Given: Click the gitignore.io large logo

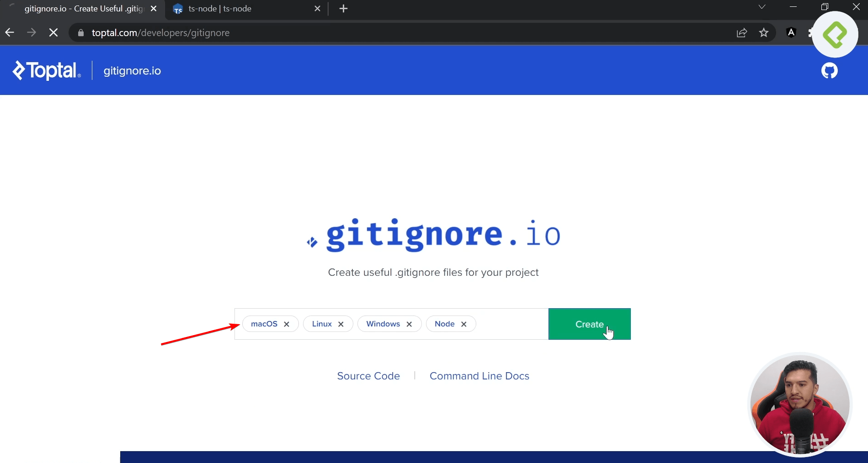Looking at the screenshot, I should coord(434,235).
